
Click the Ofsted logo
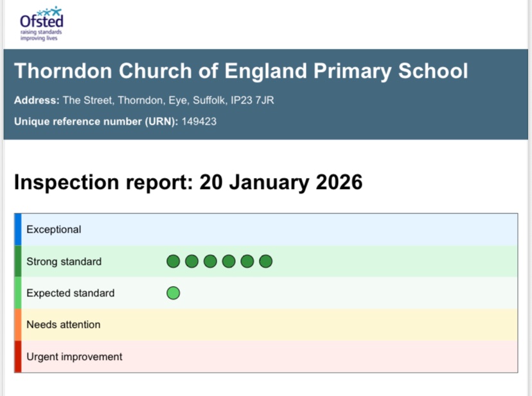[x=41, y=24]
